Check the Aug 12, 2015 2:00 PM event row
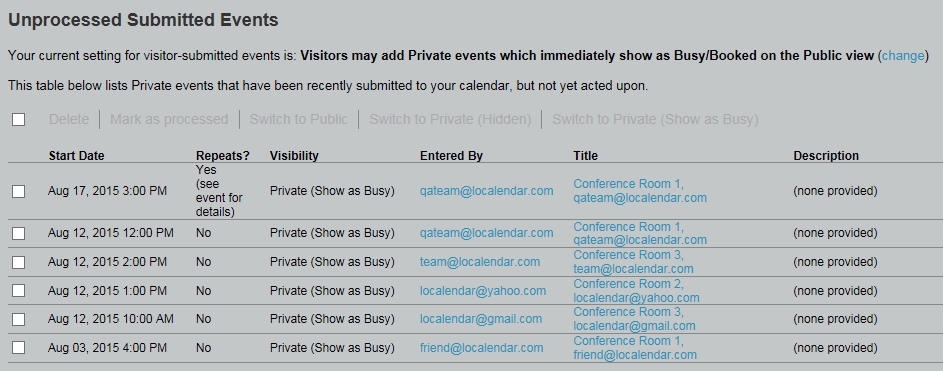The image size is (943, 371). pos(19,262)
